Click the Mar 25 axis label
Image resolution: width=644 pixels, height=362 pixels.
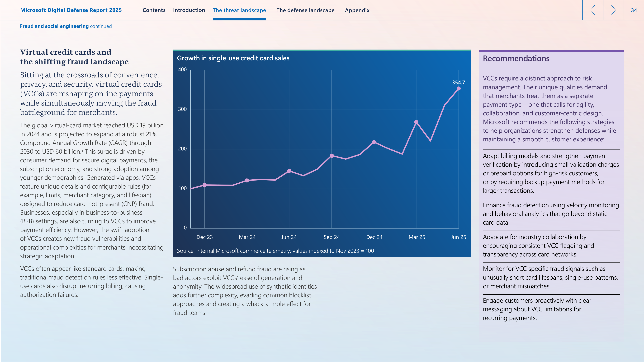(x=417, y=237)
